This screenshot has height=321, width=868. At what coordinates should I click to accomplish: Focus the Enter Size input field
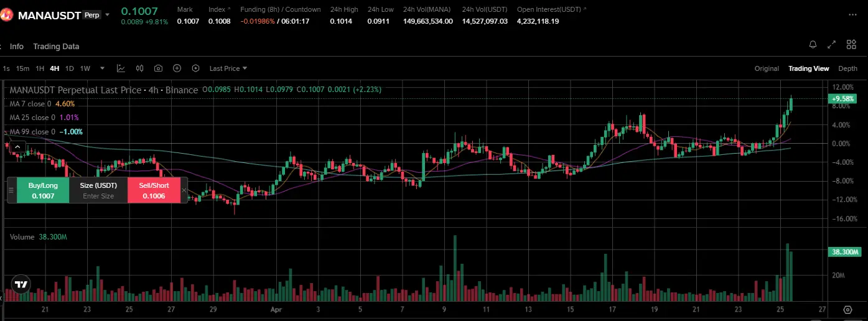click(98, 196)
